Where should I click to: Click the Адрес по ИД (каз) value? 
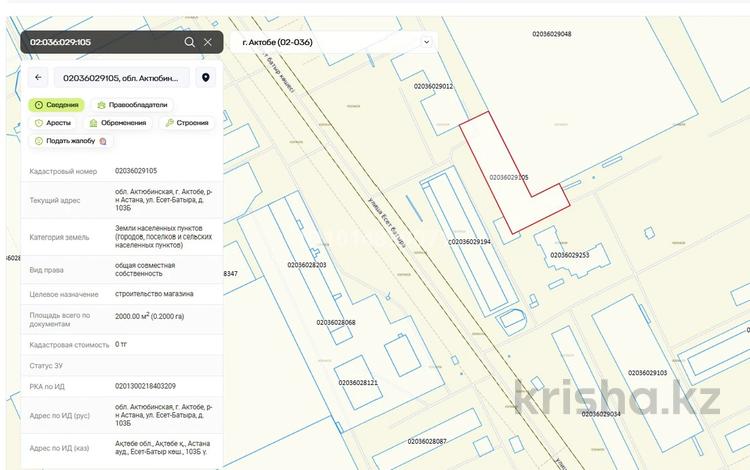coord(163,448)
